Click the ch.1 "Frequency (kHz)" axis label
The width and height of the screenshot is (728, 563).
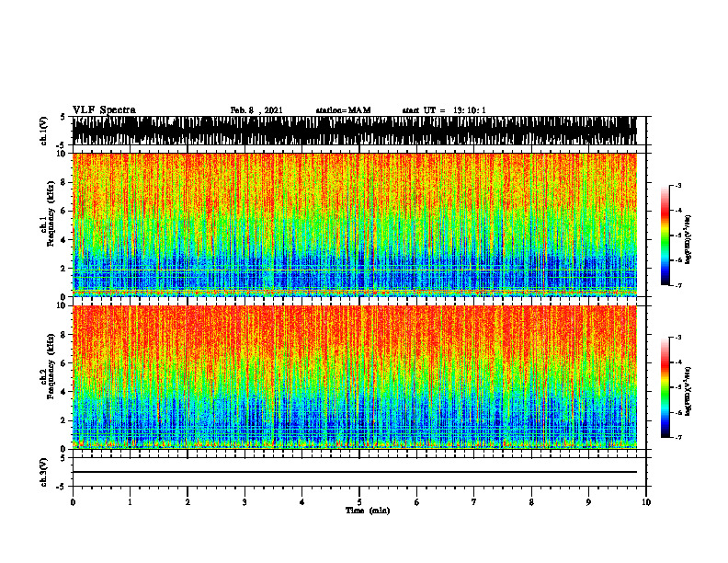tap(51, 214)
